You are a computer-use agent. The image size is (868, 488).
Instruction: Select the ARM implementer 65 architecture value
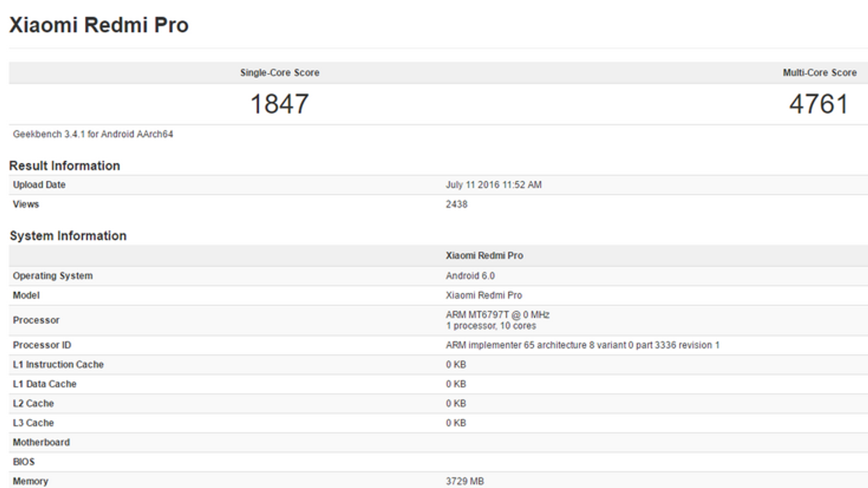pos(583,345)
